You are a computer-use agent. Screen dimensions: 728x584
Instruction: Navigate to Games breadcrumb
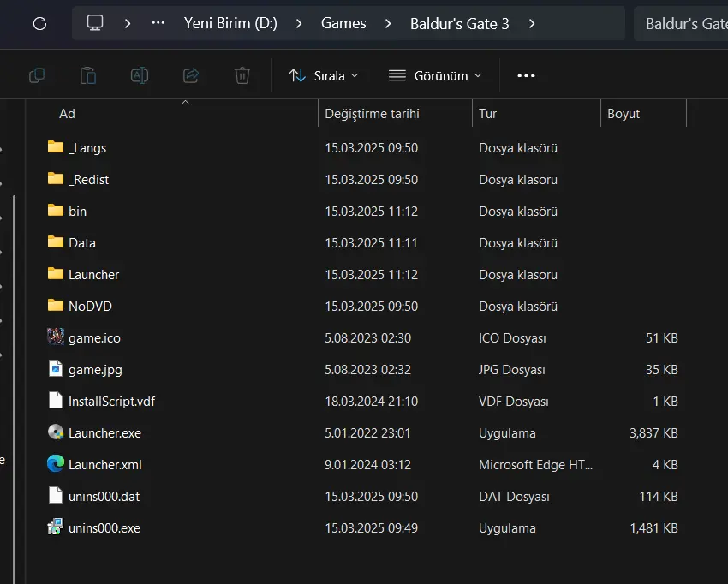coord(343,23)
